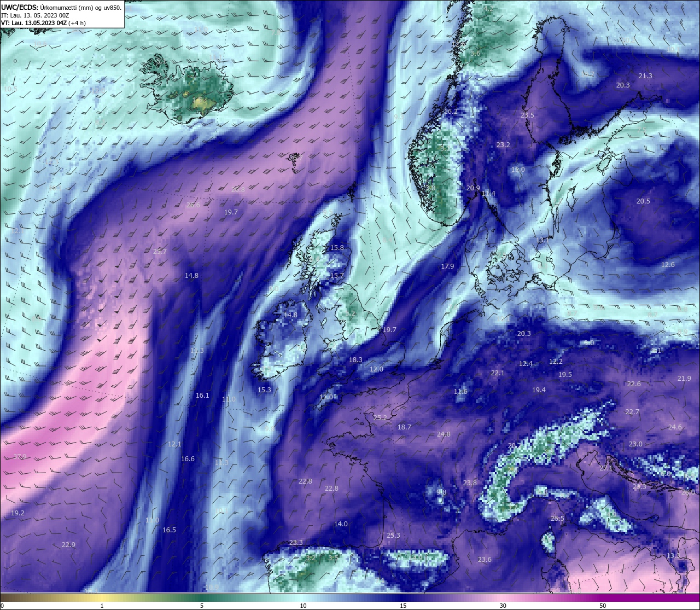The width and height of the screenshot is (700, 610).
Task: Click the map value 18.7
Action: 404,427
